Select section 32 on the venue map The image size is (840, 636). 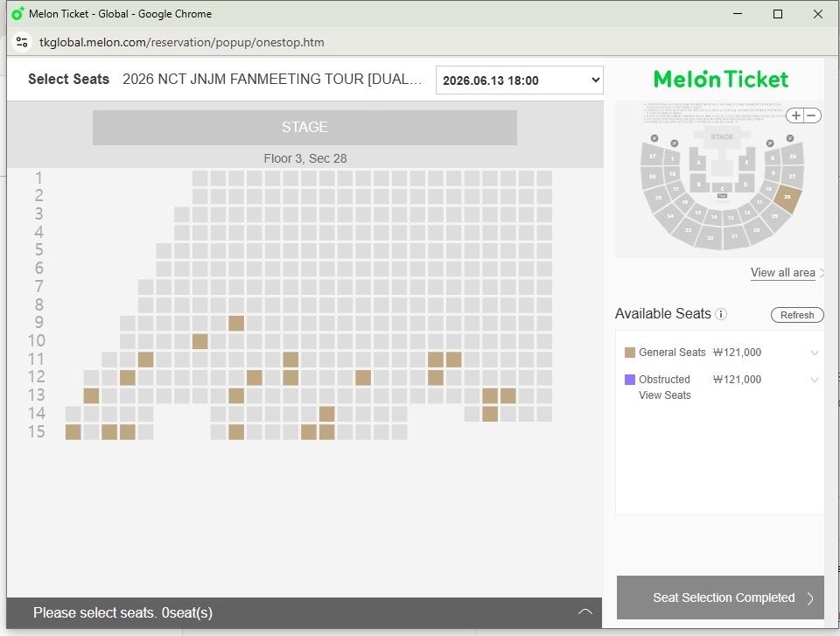click(x=710, y=237)
